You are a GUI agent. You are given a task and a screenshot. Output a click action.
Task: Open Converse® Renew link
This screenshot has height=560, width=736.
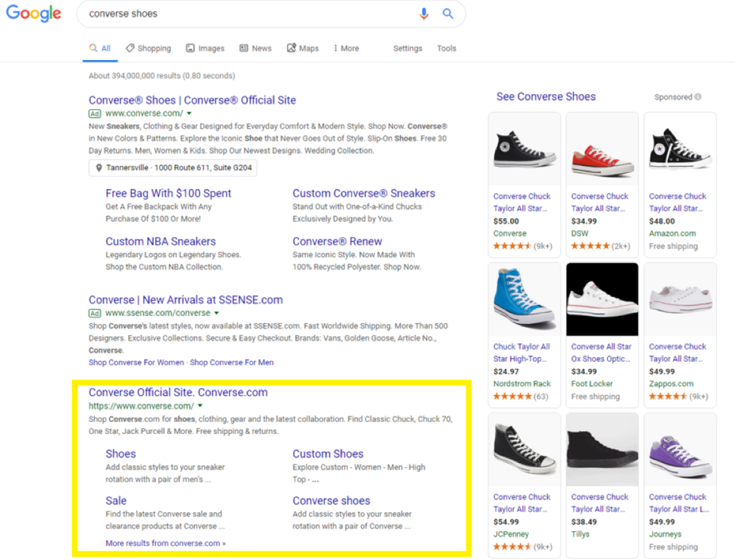pyautogui.click(x=337, y=241)
